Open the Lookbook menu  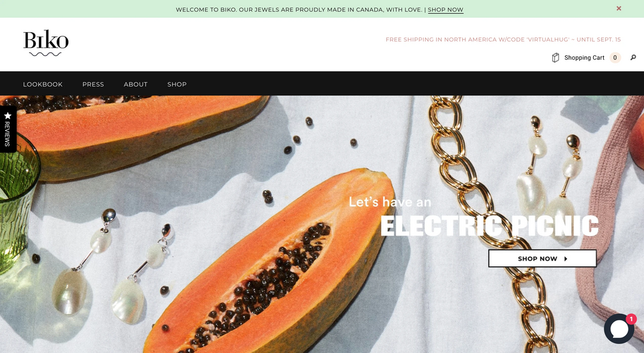click(43, 84)
